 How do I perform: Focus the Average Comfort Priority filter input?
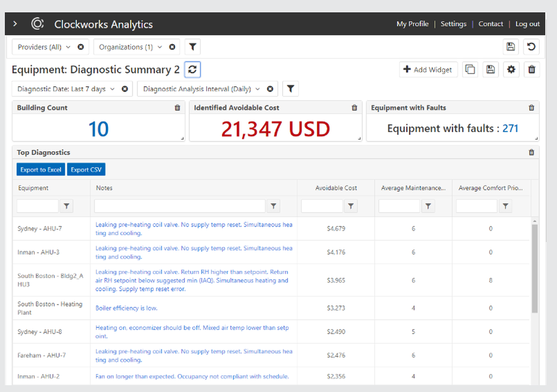click(477, 206)
